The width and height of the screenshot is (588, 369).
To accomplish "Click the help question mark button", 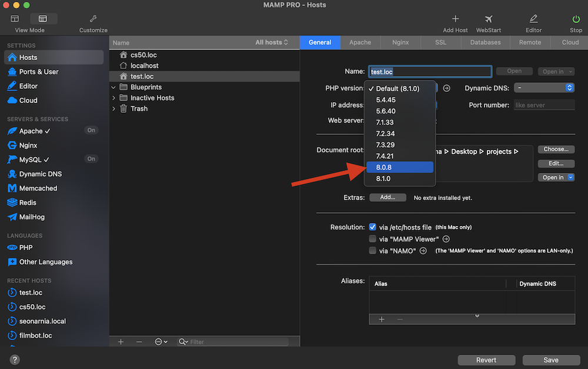I will tap(15, 360).
